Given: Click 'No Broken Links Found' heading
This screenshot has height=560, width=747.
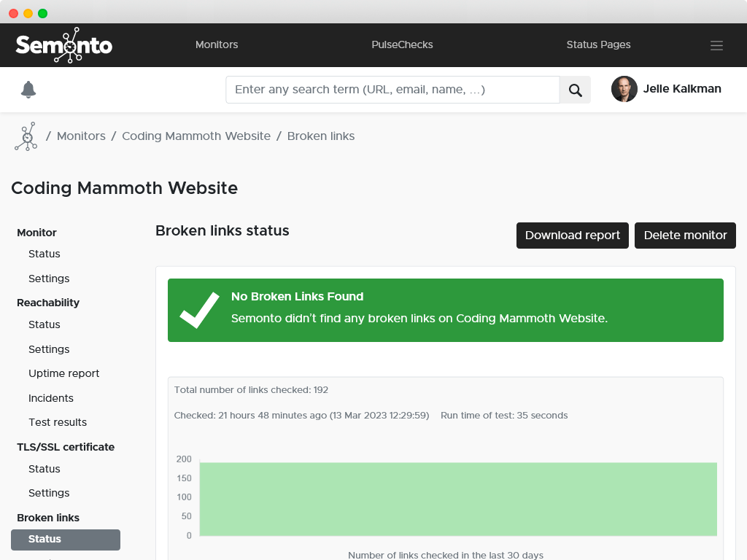Looking at the screenshot, I should [x=298, y=297].
